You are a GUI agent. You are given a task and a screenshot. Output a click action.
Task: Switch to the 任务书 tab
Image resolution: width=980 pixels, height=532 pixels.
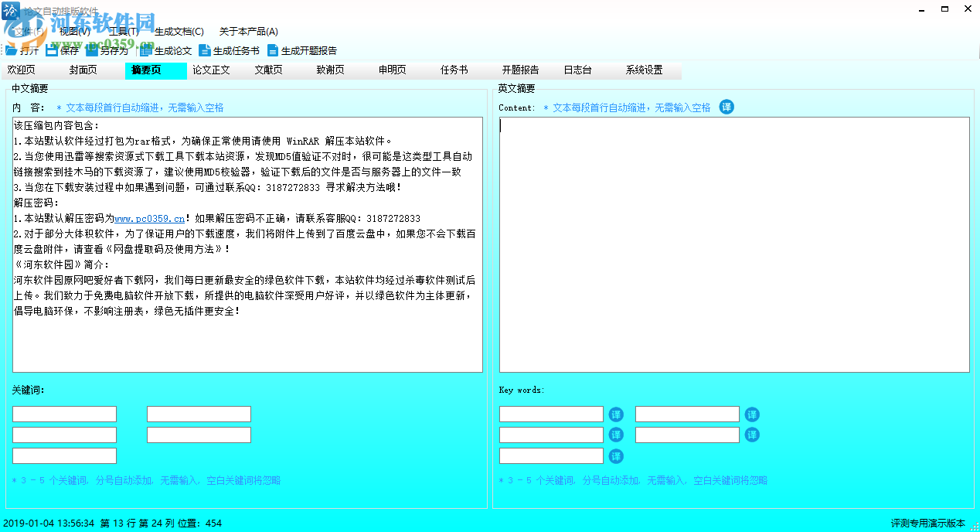[x=465, y=70]
